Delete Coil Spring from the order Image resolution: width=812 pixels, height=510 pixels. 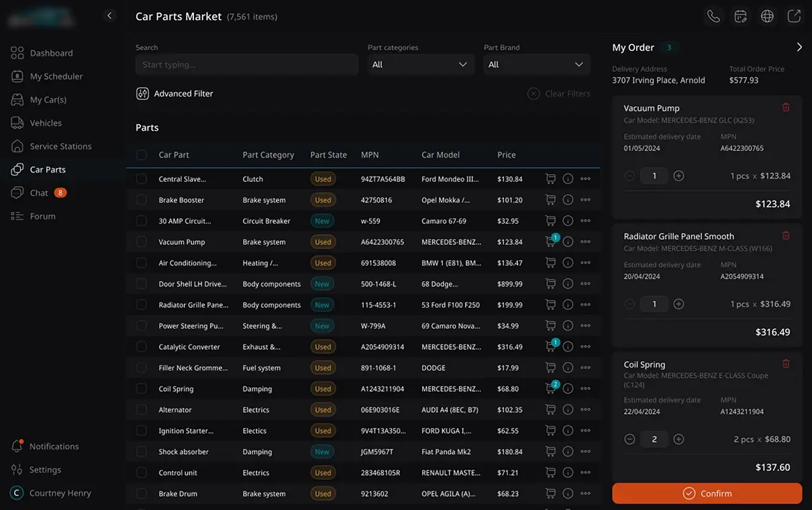786,364
